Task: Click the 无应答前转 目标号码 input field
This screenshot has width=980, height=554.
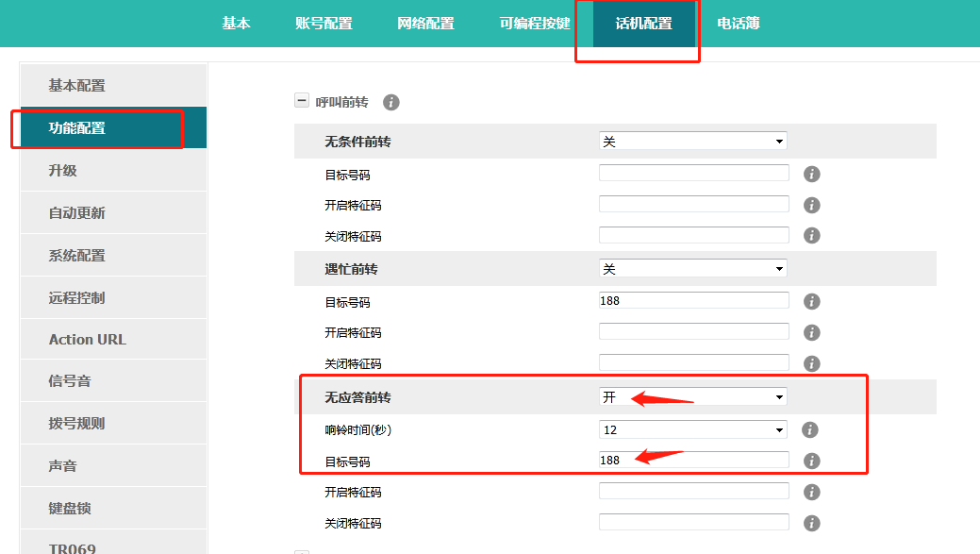Action: [693, 460]
